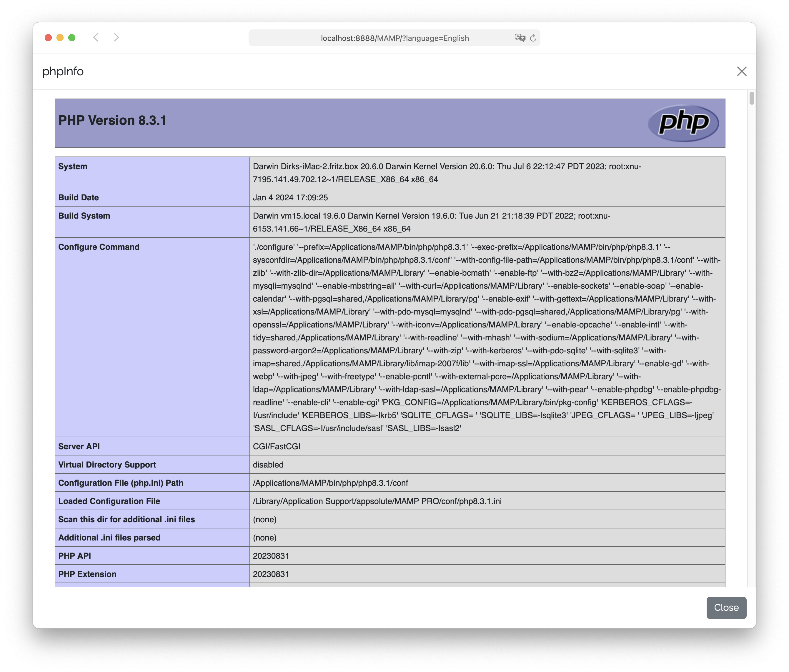Viewport: 789px width, 672px height.
Task: Click the Server API label
Action: pyautogui.click(x=79, y=446)
